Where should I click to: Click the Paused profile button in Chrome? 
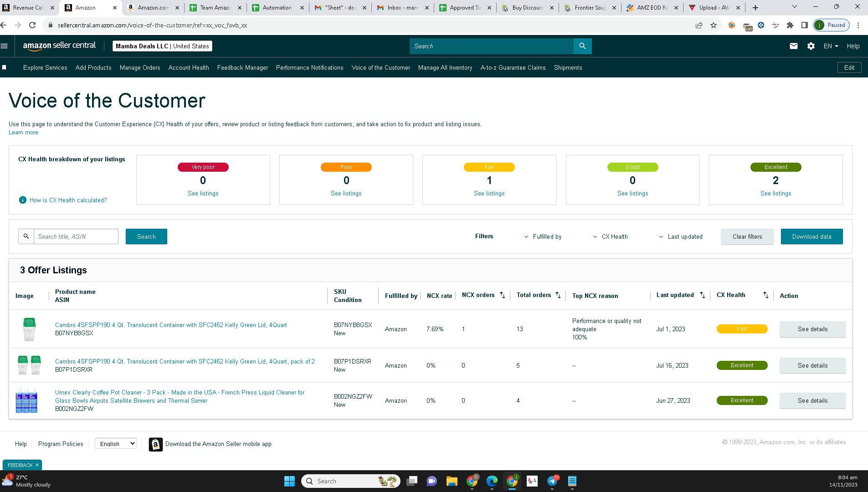click(832, 25)
